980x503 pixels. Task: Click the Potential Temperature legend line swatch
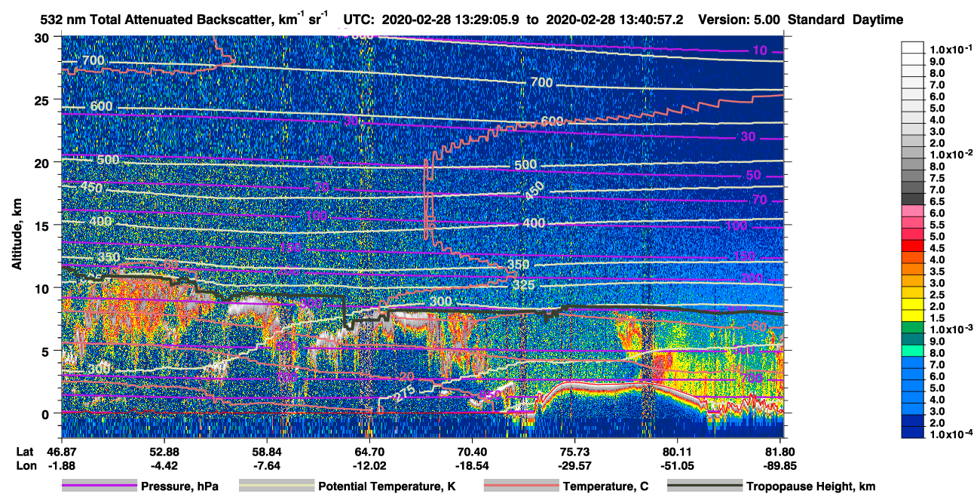point(276,486)
